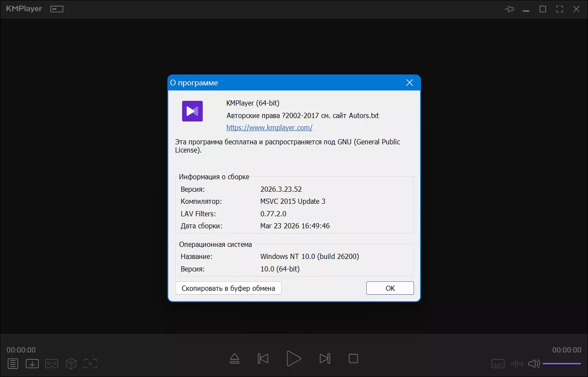Click the download video icon
Screen dimensions: 588x377
pyautogui.click(x=32, y=364)
